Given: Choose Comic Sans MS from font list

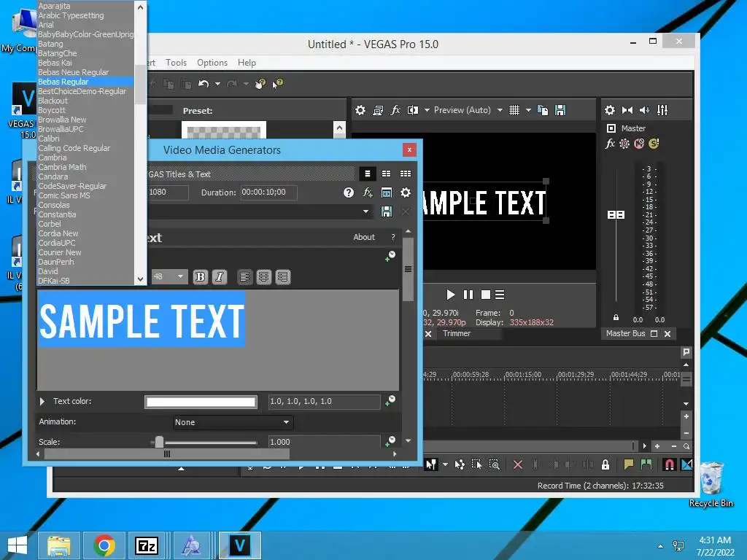Looking at the screenshot, I should coord(64,195).
